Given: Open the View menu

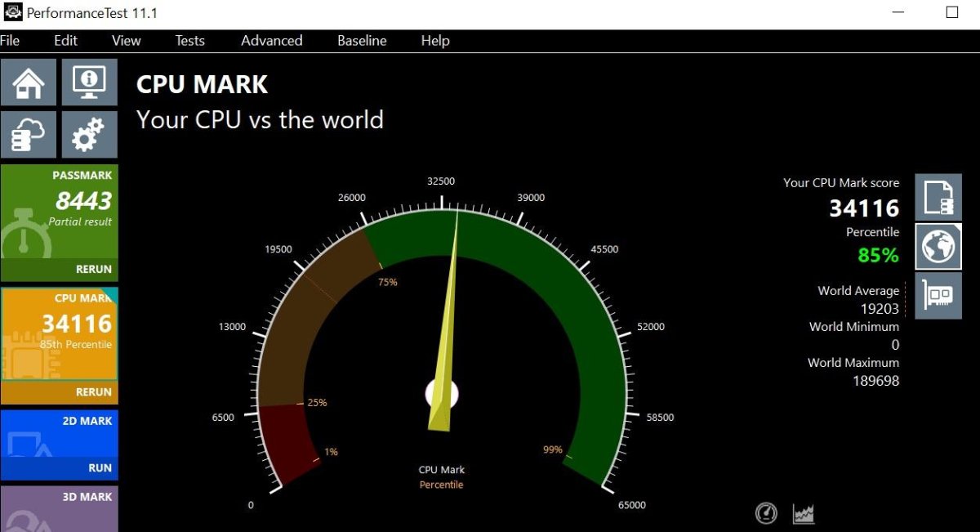Looking at the screenshot, I should tap(127, 40).
